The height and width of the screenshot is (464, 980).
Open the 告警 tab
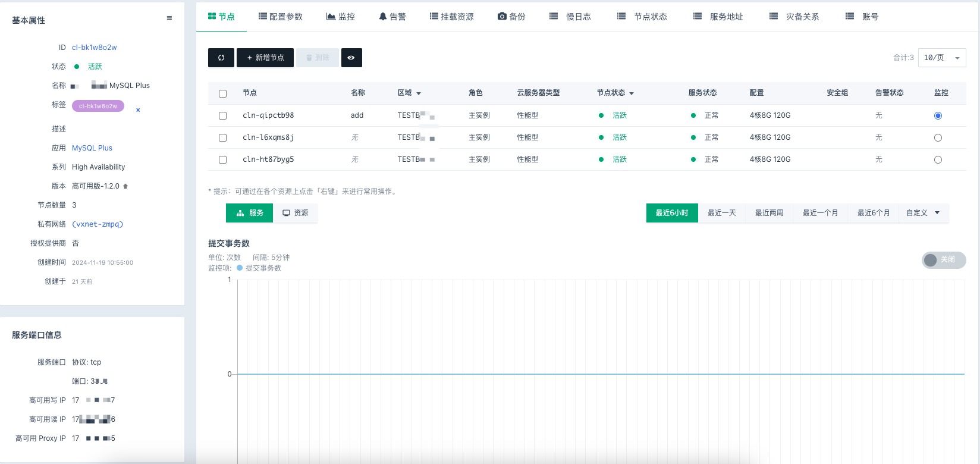point(392,17)
